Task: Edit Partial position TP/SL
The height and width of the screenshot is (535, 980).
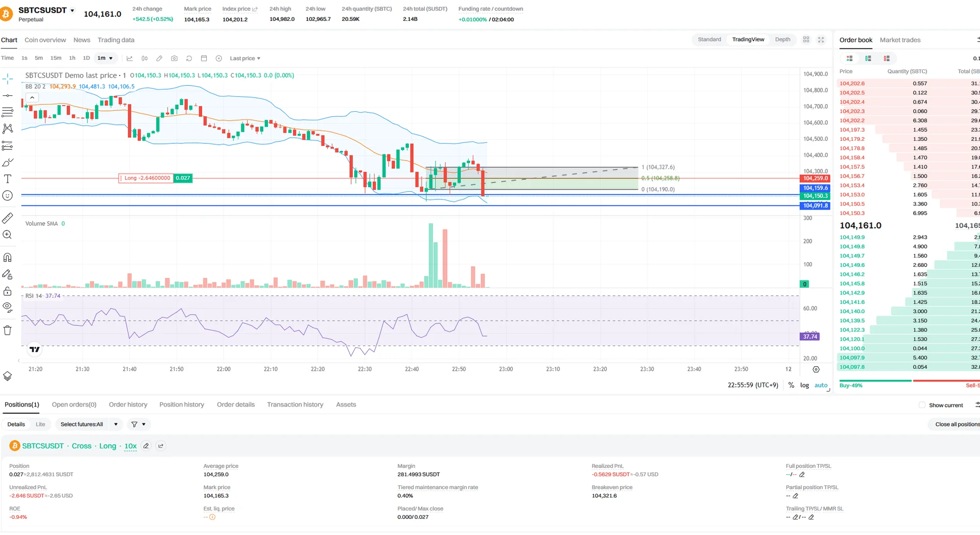Action: click(795, 496)
